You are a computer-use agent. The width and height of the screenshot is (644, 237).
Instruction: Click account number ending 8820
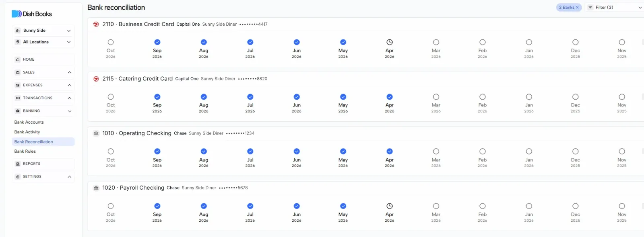click(x=252, y=79)
